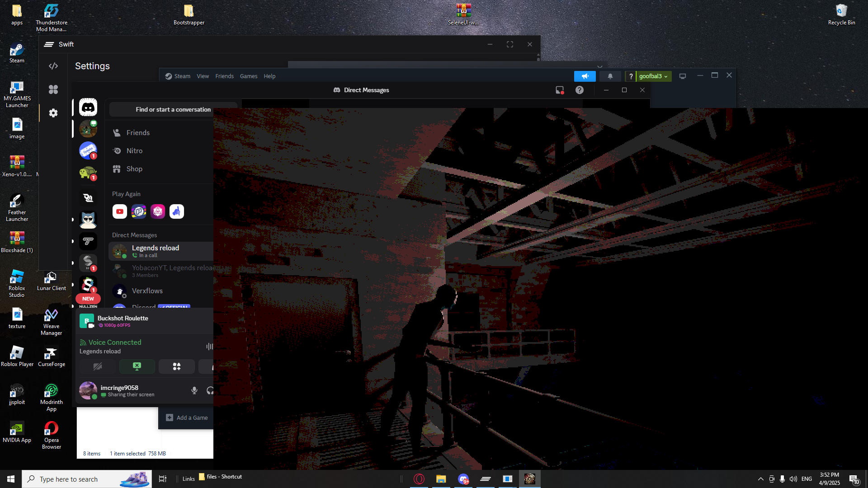Click Add a Game in Steam
This screenshot has width=868, height=488.
pos(187,418)
